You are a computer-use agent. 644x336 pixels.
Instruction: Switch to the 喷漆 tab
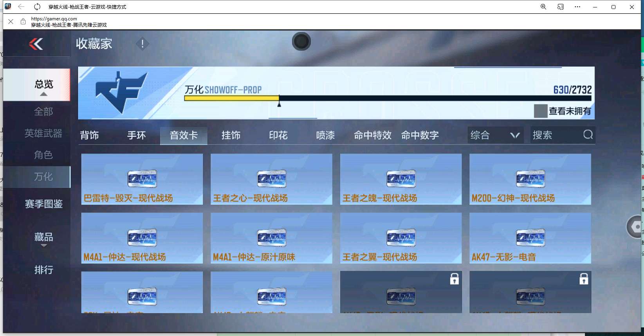coord(325,135)
